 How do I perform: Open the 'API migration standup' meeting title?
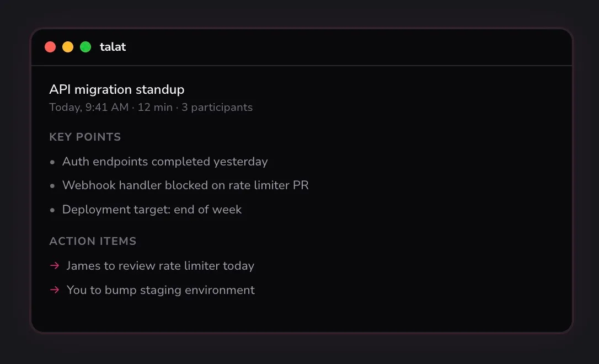117,89
